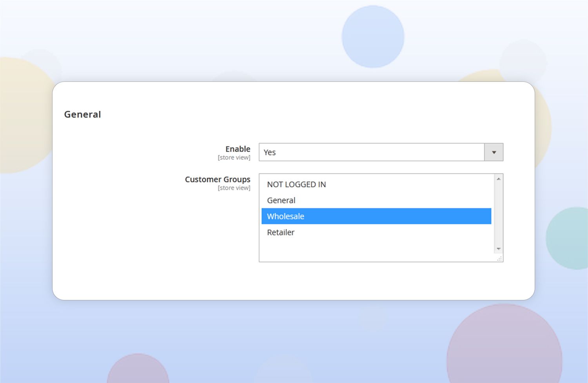Click the store view scope under Enable

(x=234, y=158)
